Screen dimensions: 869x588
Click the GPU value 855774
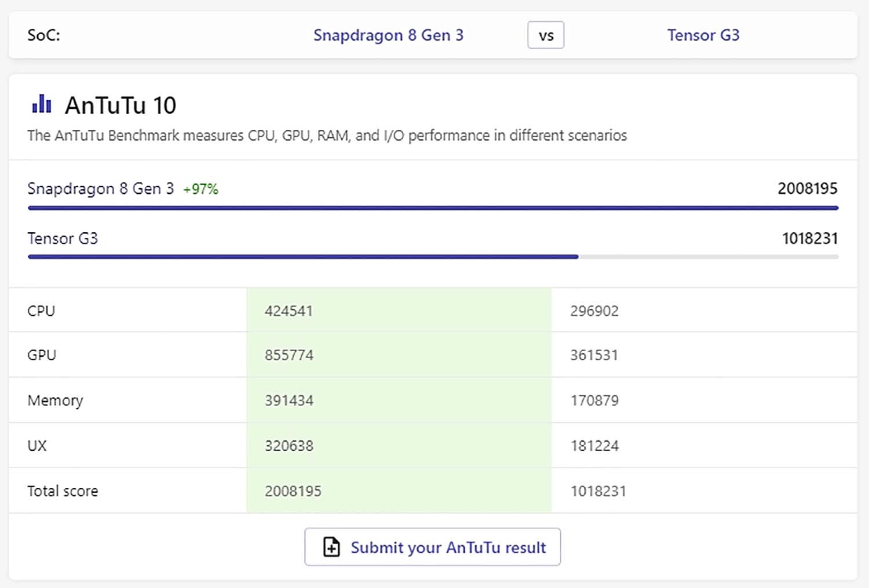pos(289,355)
